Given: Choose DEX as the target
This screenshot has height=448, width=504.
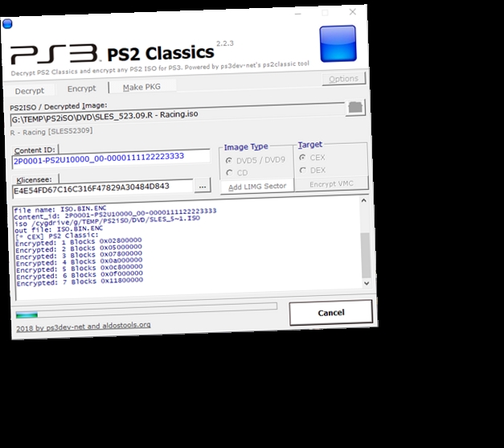Looking at the screenshot, I should tap(313, 171).
